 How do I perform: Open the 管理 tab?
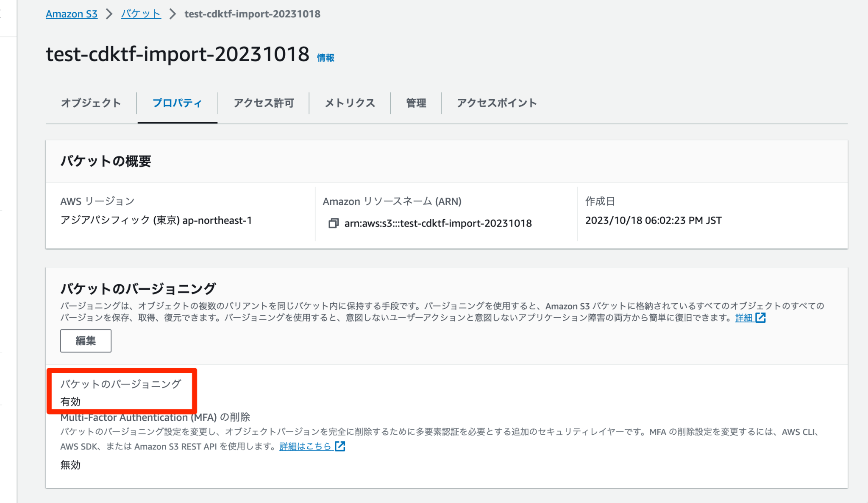coord(416,103)
